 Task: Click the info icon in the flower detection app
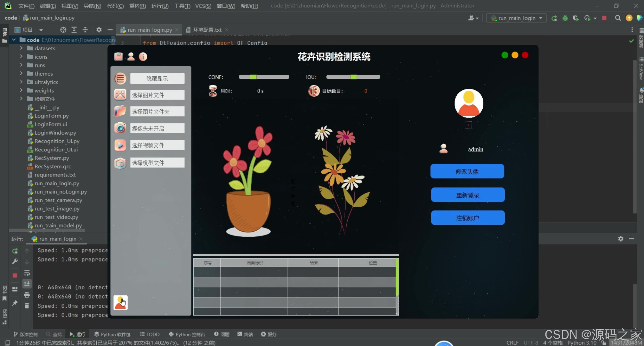tap(143, 57)
